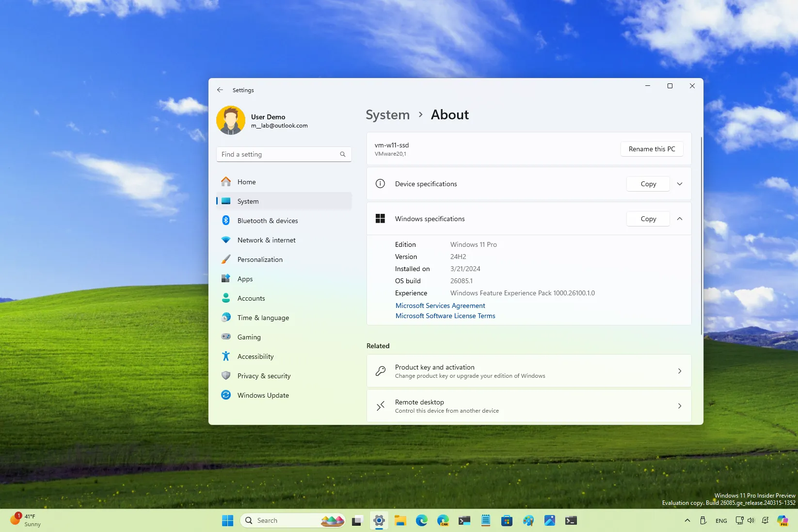Open Bluetooth & devices settings
This screenshot has height=532, width=798.
coord(284,221)
